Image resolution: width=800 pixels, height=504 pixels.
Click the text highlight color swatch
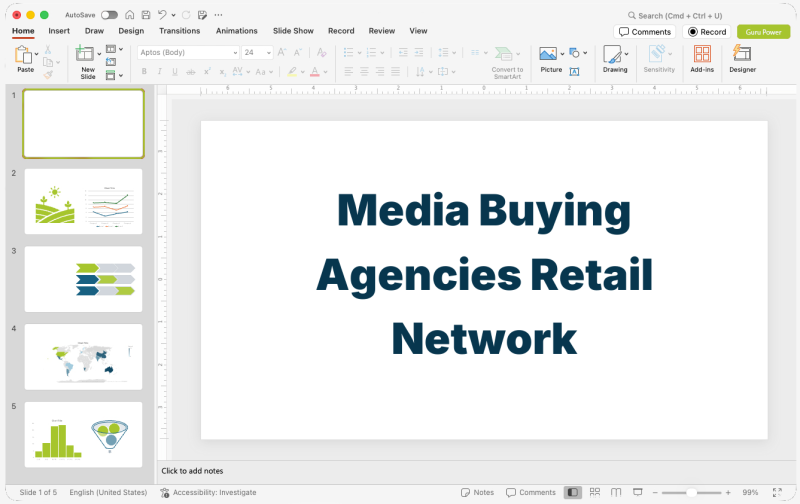292,72
